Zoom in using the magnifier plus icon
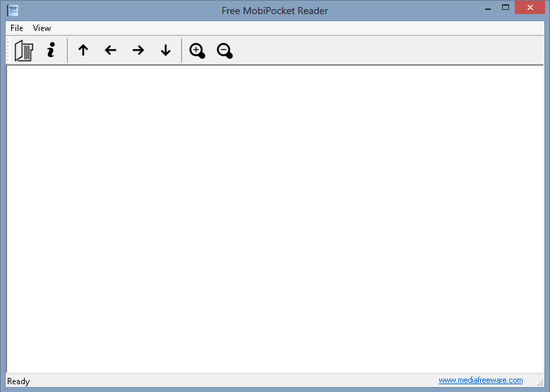The image size is (550, 392). point(197,51)
